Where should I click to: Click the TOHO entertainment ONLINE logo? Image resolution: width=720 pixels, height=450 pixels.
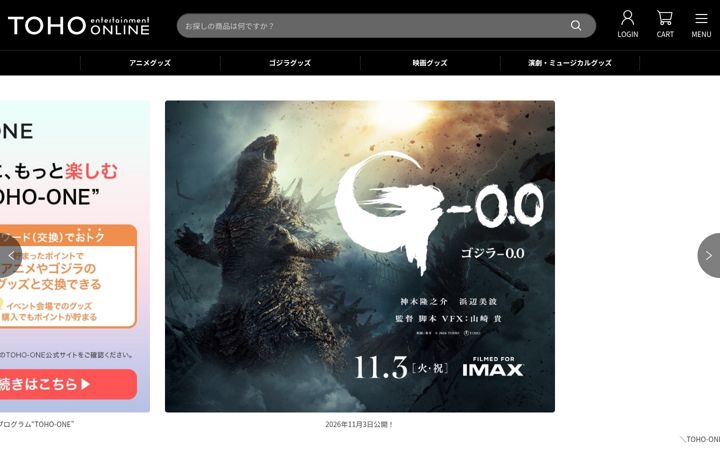79,26
